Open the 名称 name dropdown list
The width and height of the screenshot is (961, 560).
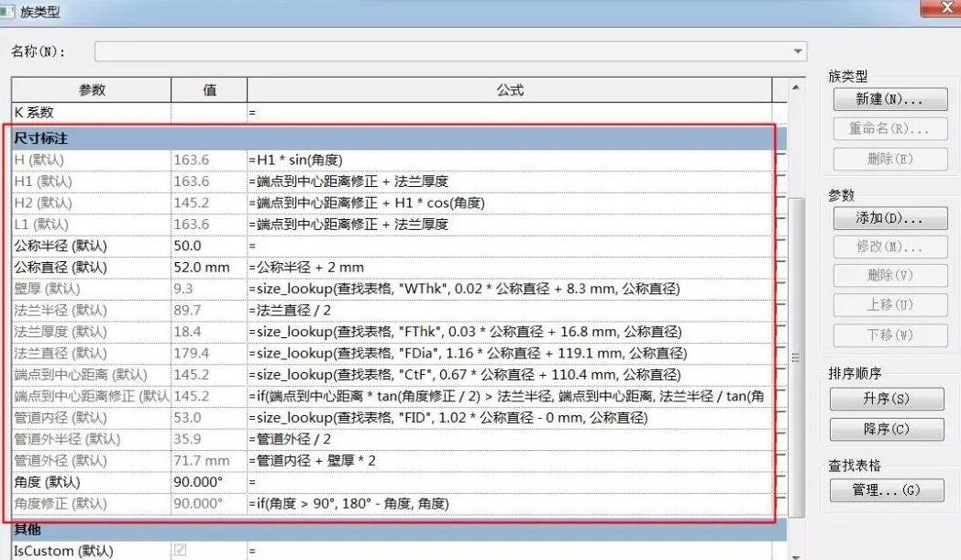pos(796,50)
